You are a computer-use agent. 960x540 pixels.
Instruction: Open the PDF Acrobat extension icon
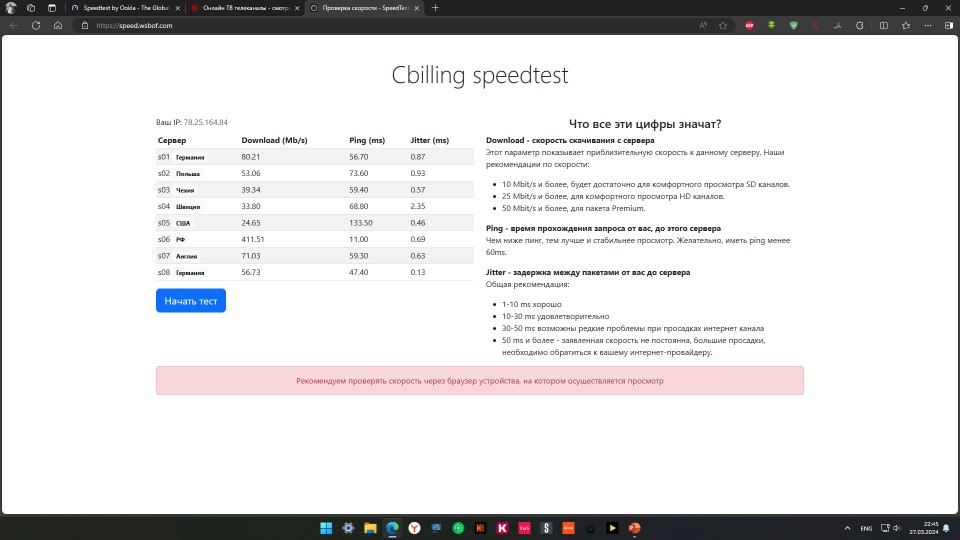[x=838, y=26]
